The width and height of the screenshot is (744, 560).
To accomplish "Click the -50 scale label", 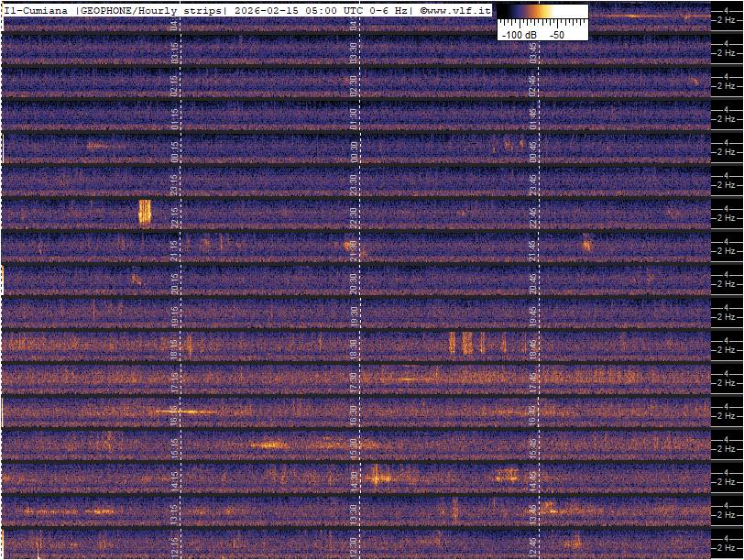I will tap(556, 34).
